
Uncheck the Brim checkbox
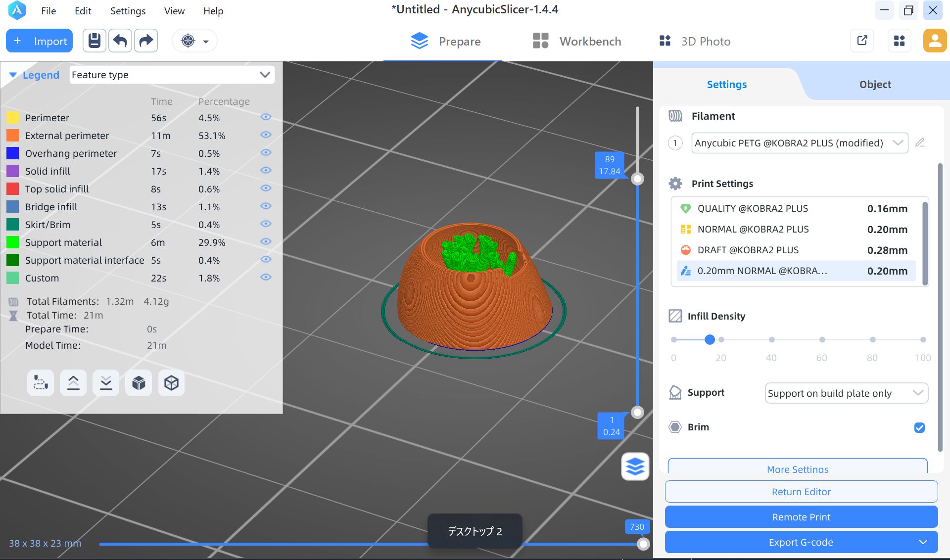919,427
